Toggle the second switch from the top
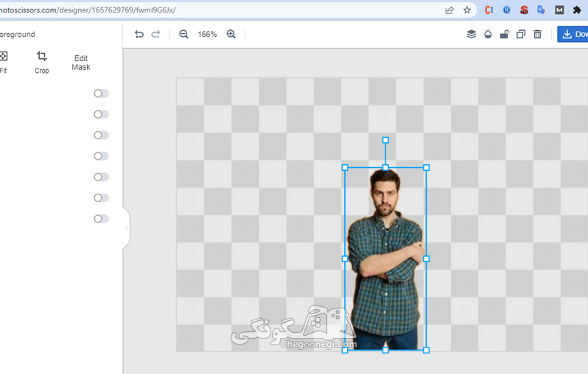 (x=101, y=114)
